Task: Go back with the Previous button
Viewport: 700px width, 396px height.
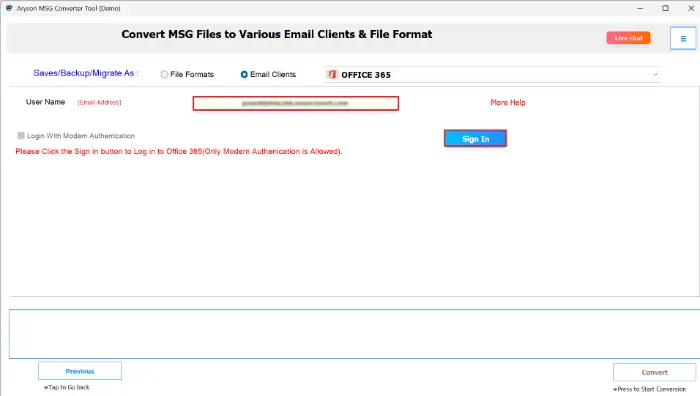Action: [x=80, y=371]
